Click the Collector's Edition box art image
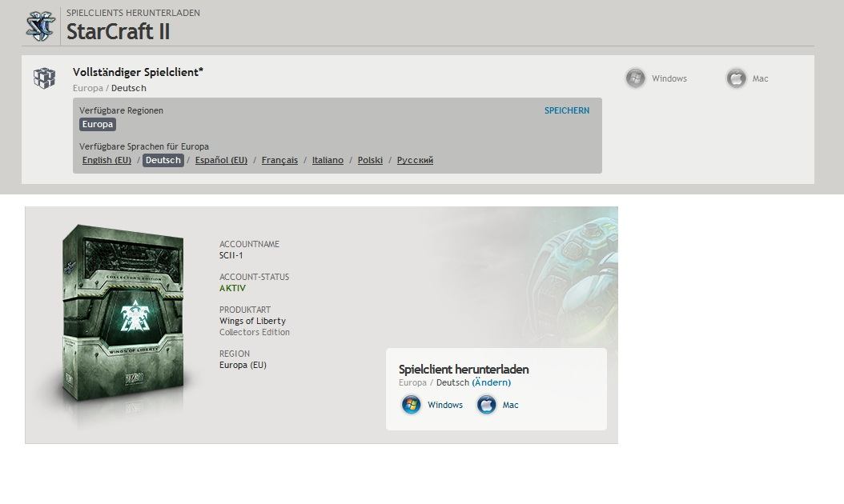This screenshot has width=844, height=504. [x=123, y=313]
